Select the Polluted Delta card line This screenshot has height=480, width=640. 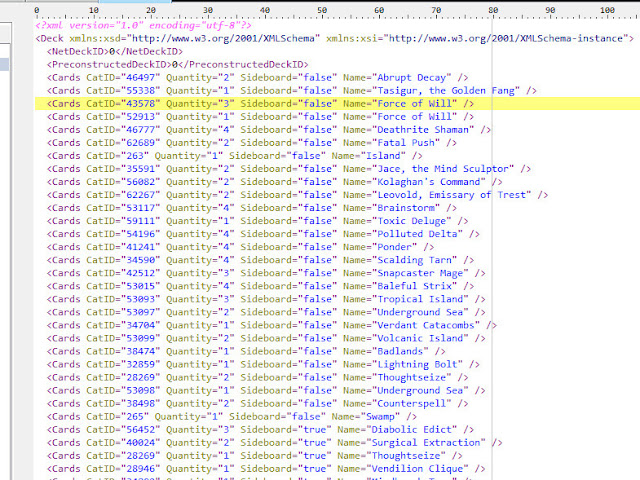[x=263, y=234]
